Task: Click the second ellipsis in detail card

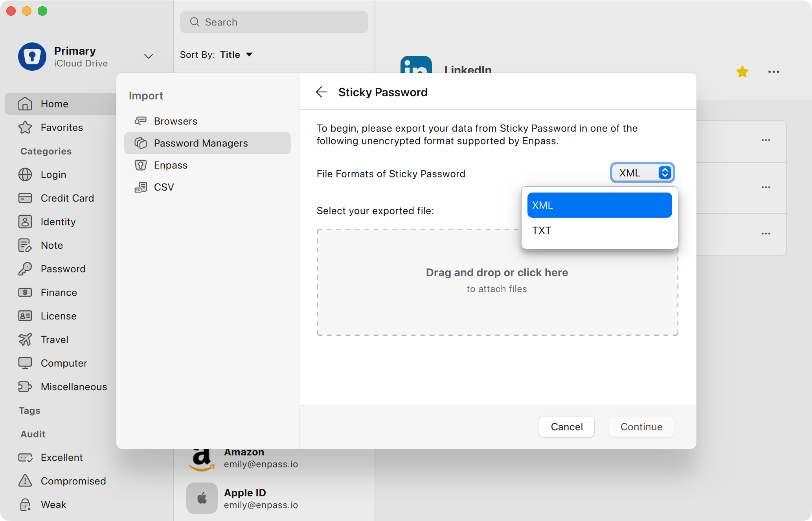Action: click(766, 187)
